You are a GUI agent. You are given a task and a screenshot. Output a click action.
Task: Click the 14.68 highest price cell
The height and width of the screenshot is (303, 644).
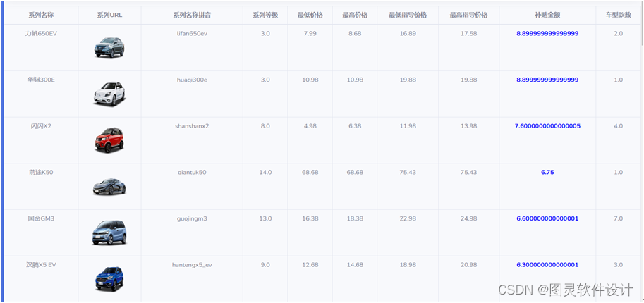tap(355, 265)
